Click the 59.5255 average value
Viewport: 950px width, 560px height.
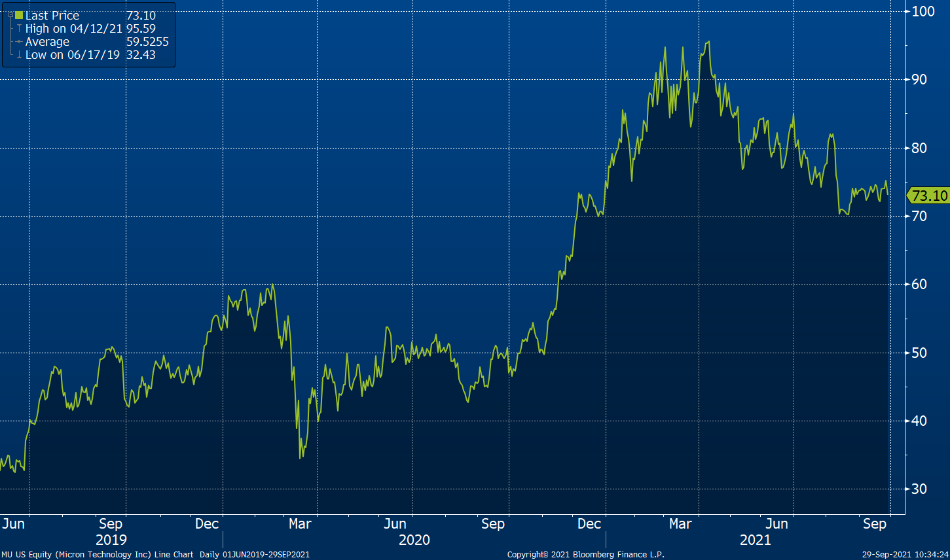[x=147, y=42]
